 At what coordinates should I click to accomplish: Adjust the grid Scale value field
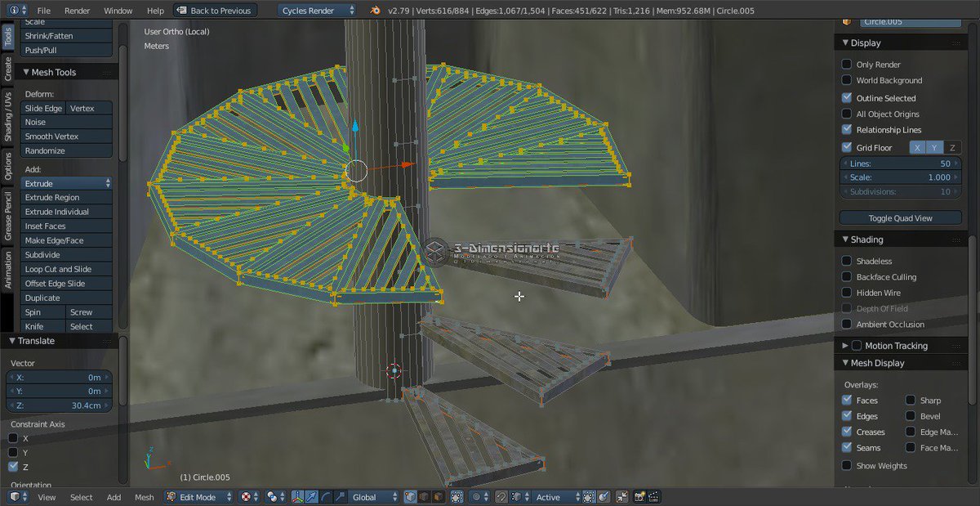pyautogui.click(x=901, y=177)
